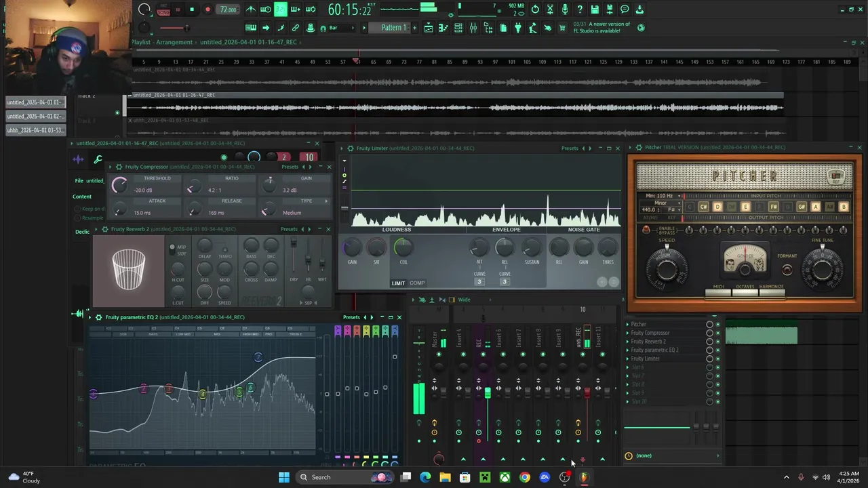
Task: Click the Pitcher OCTAVES button
Action: point(745,293)
